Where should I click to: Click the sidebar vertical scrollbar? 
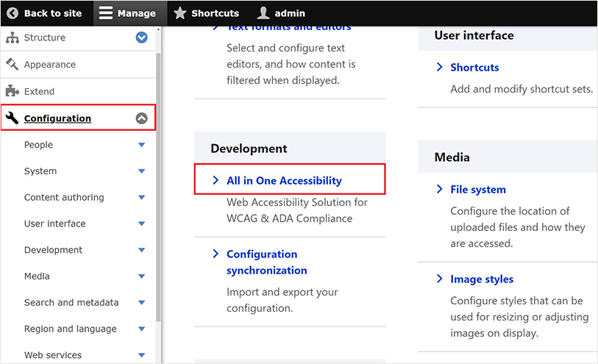158,187
